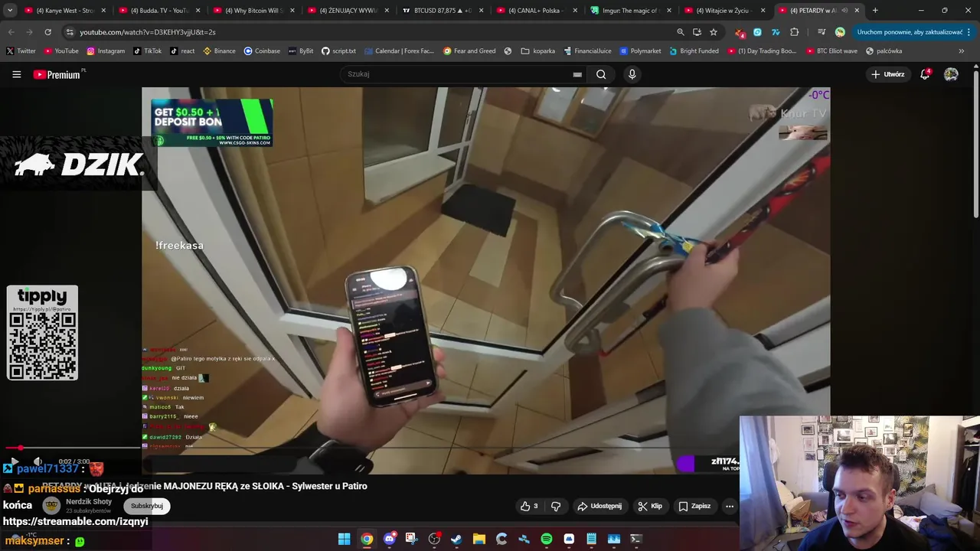
Task: Open the YouTube notifications bell
Action: 925,74
